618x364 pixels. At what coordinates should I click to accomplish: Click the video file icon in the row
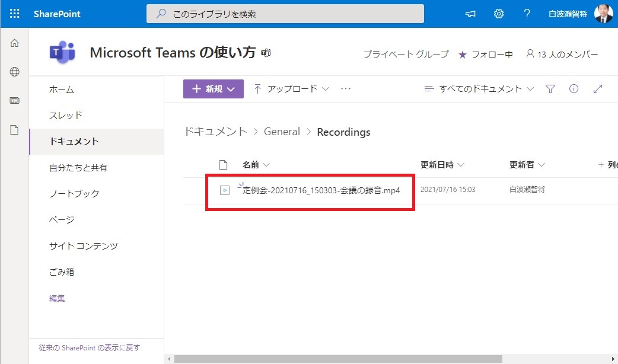(225, 190)
